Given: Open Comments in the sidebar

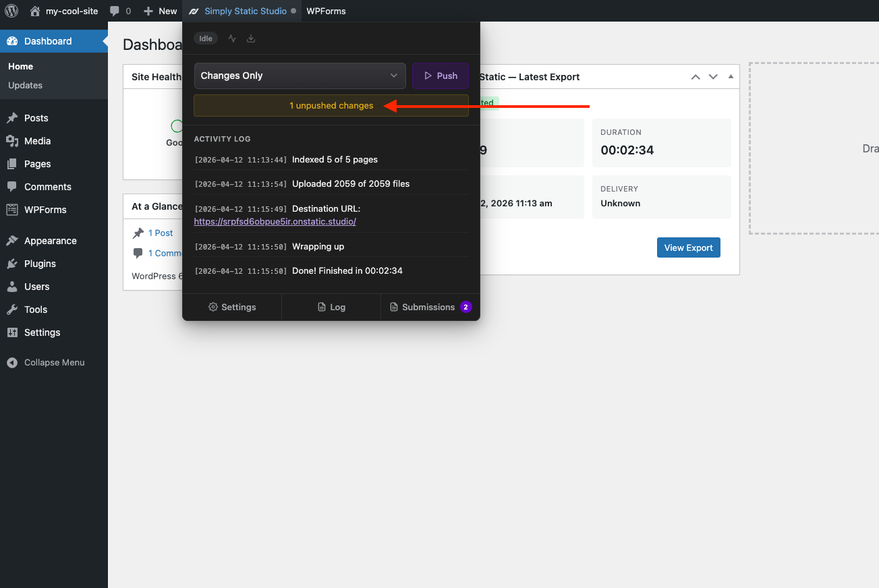Looking at the screenshot, I should coord(54,187).
